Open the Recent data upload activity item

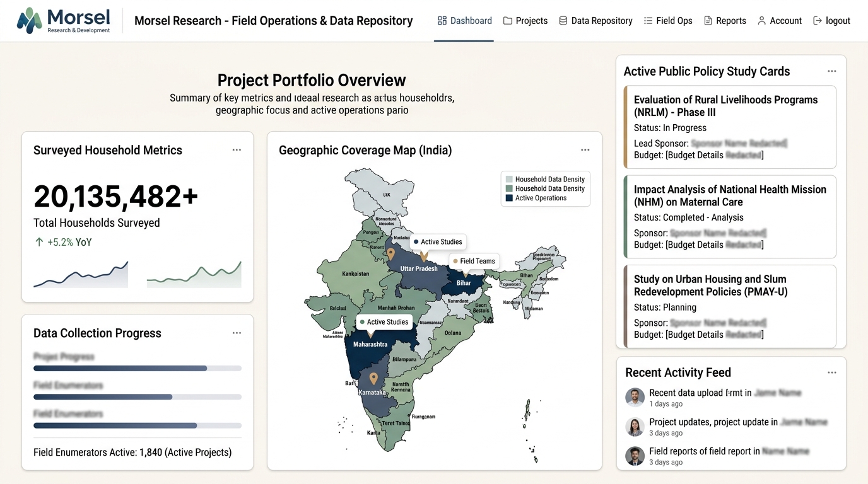pyautogui.click(x=725, y=398)
